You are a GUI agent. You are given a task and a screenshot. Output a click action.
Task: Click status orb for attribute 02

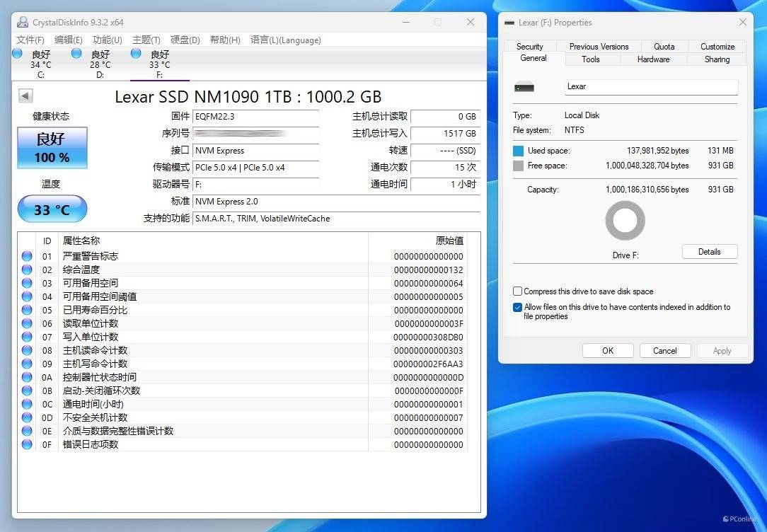coord(27,270)
